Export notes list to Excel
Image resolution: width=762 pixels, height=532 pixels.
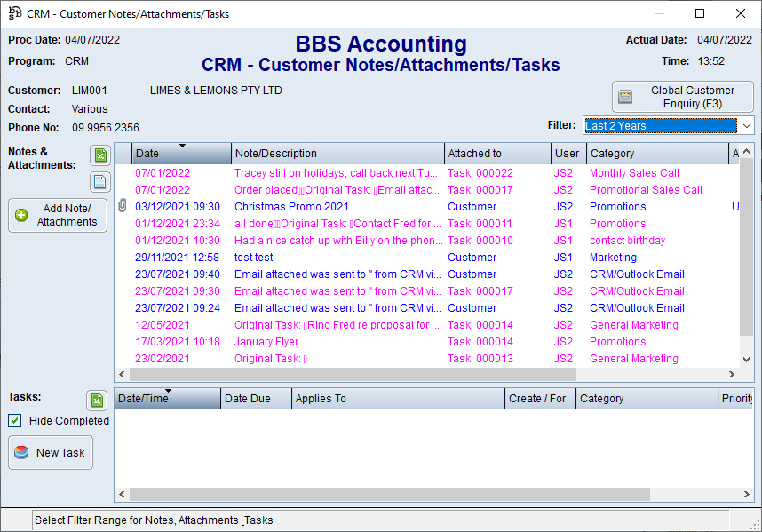coord(100,156)
